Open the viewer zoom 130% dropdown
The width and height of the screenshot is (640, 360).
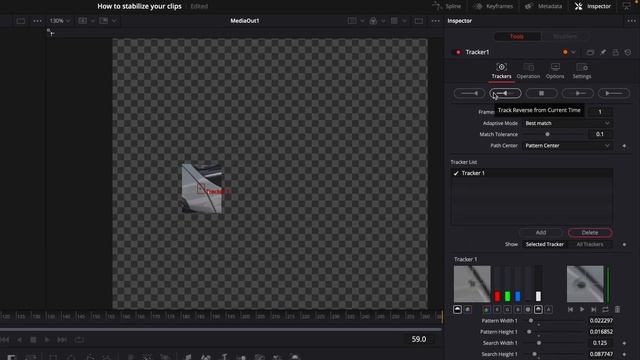[60, 21]
